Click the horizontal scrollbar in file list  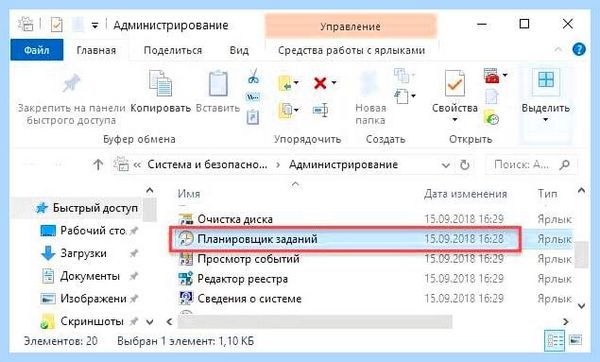pos(315,321)
